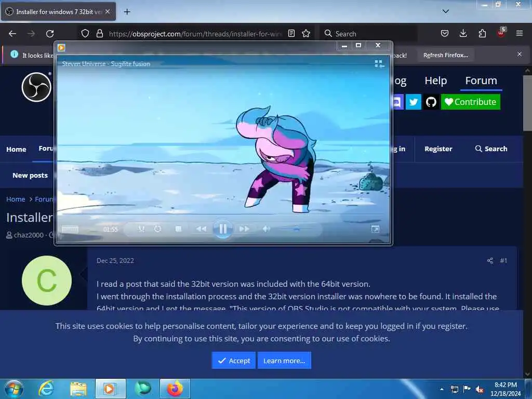532x399 pixels.
Task: Open Firefox extensions puzzle icon
Action: [x=482, y=33]
